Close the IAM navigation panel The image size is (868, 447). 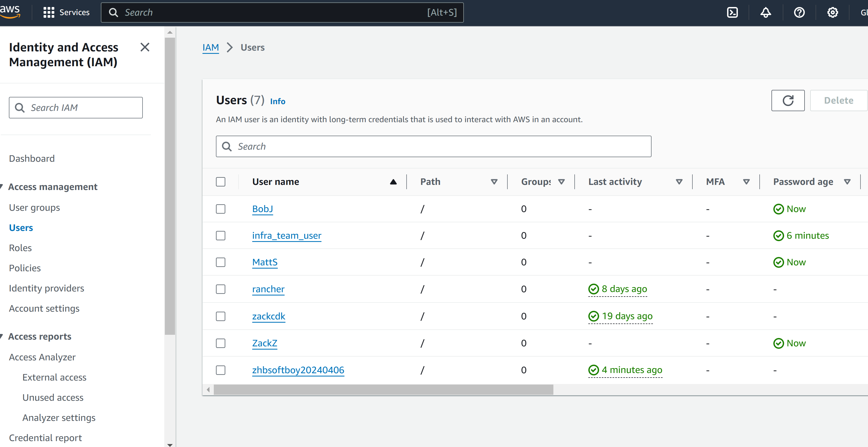pyautogui.click(x=145, y=47)
